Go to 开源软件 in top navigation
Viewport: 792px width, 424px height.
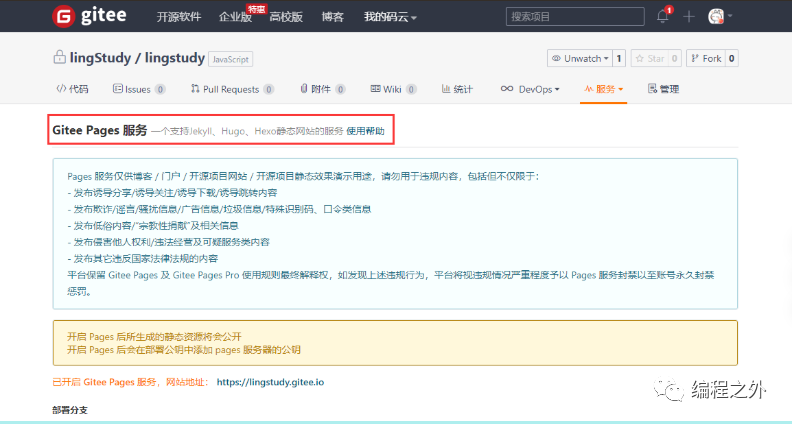pos(179,17)
